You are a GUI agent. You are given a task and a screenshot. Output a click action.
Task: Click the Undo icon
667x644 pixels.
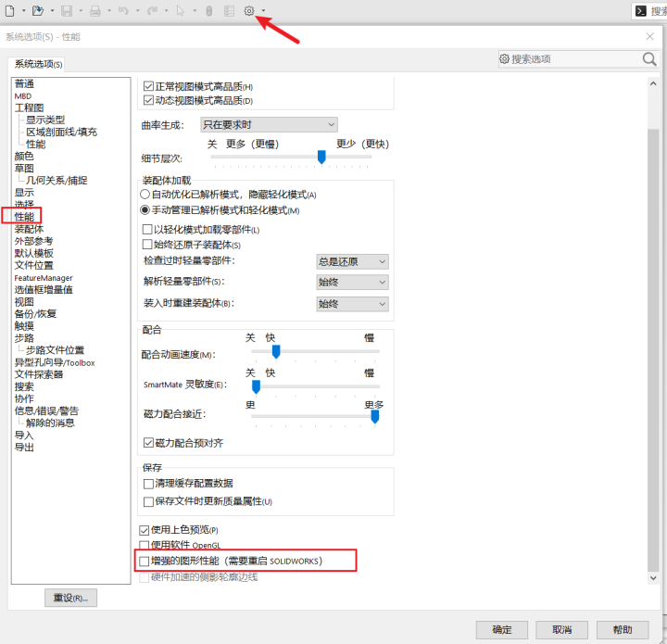click(x=124, y=10)
